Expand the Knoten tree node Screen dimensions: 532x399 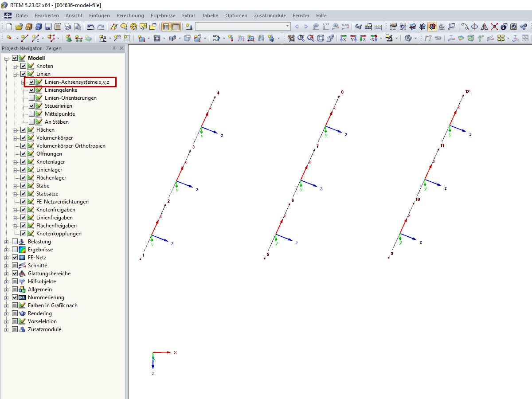pyautogui.click(x=15, y=66)
